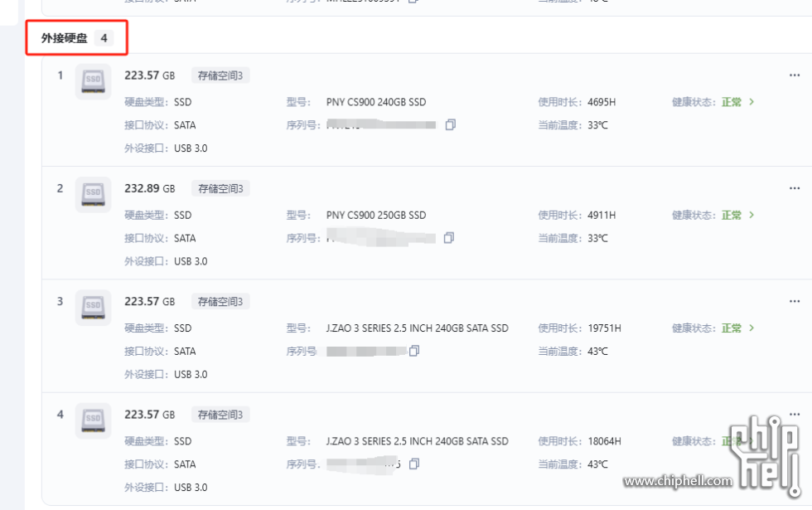Click the 存储空间3 tag on disk 4
Image resolution: width=812 pixels, height=510 pixels.
pos(220,415)
